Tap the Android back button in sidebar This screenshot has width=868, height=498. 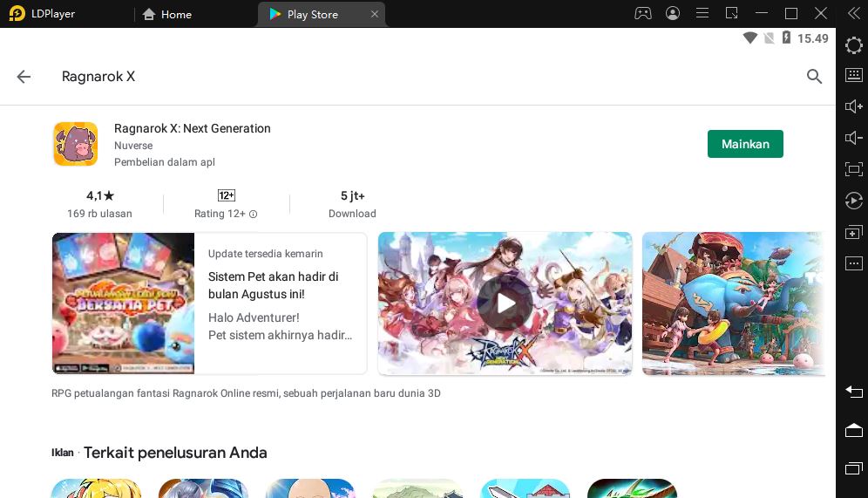coord(853,392)
